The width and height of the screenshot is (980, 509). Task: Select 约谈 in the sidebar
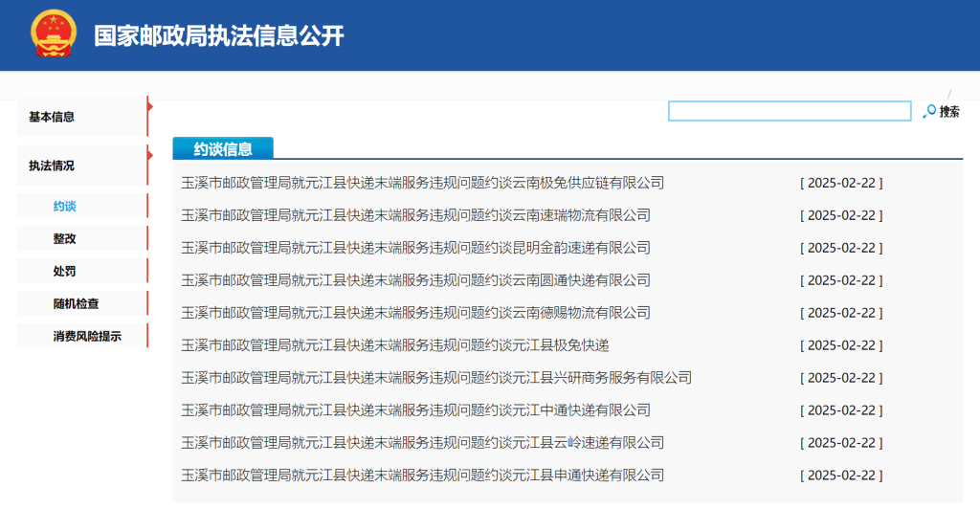tap(65, 206)
